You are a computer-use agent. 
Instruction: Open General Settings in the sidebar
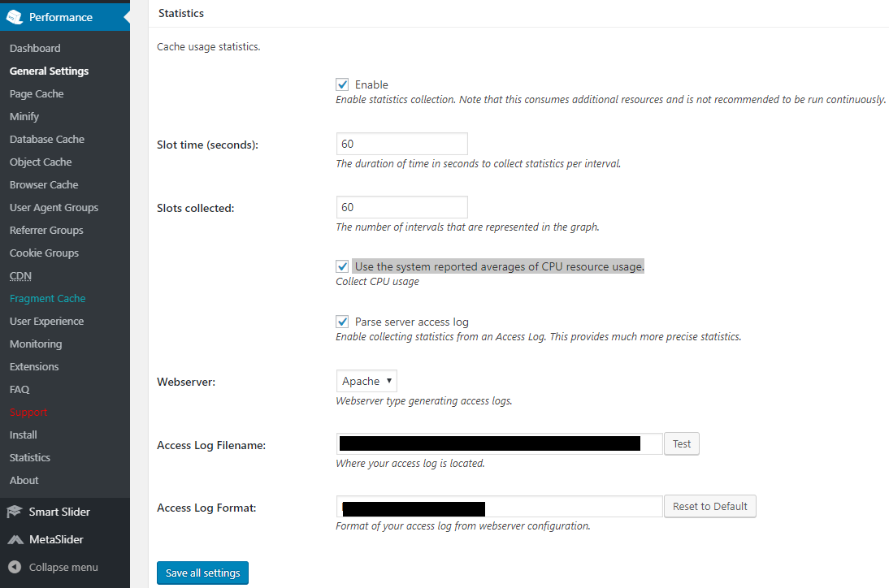pos(49,71)
